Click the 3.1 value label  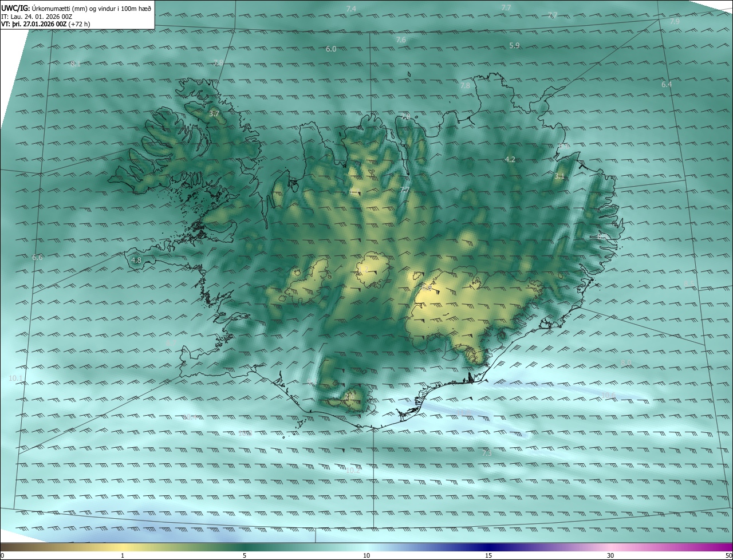(x=560, y=176)
